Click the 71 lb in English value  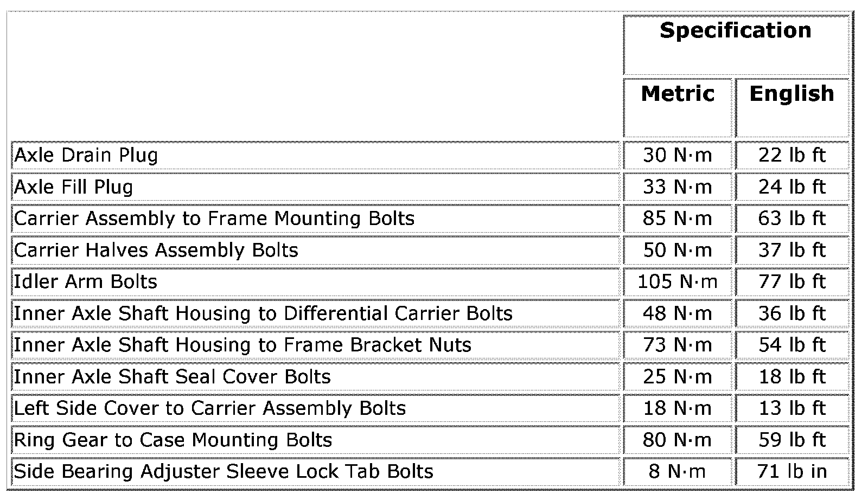[792, 472]
